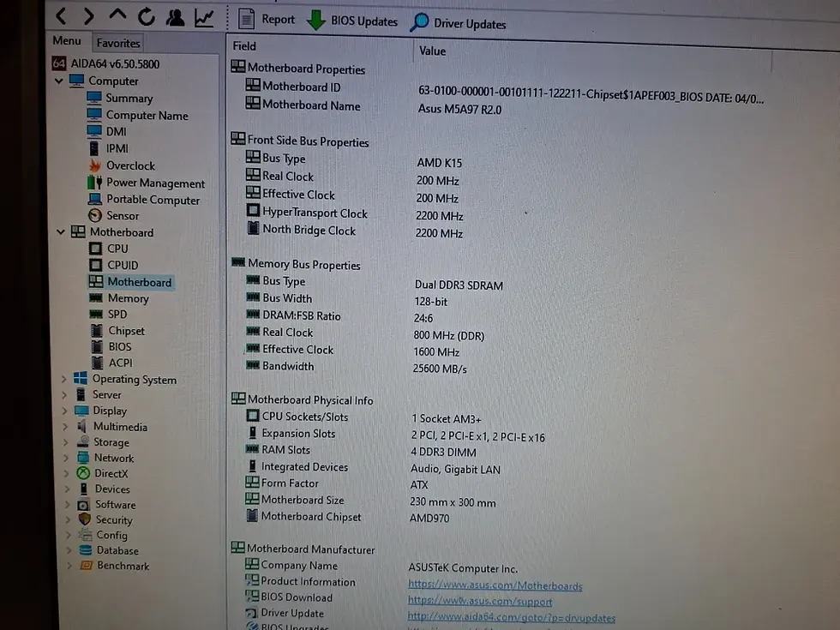Collapse the Motherboard tree category
This screenshot has width=840, height=630.
[61, 232]
